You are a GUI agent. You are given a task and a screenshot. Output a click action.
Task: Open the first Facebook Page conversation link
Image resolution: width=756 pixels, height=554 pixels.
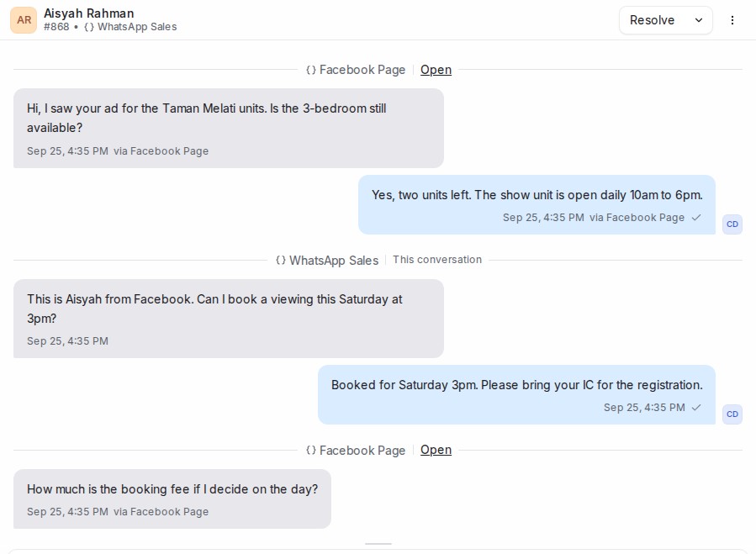tap(436, 70)
